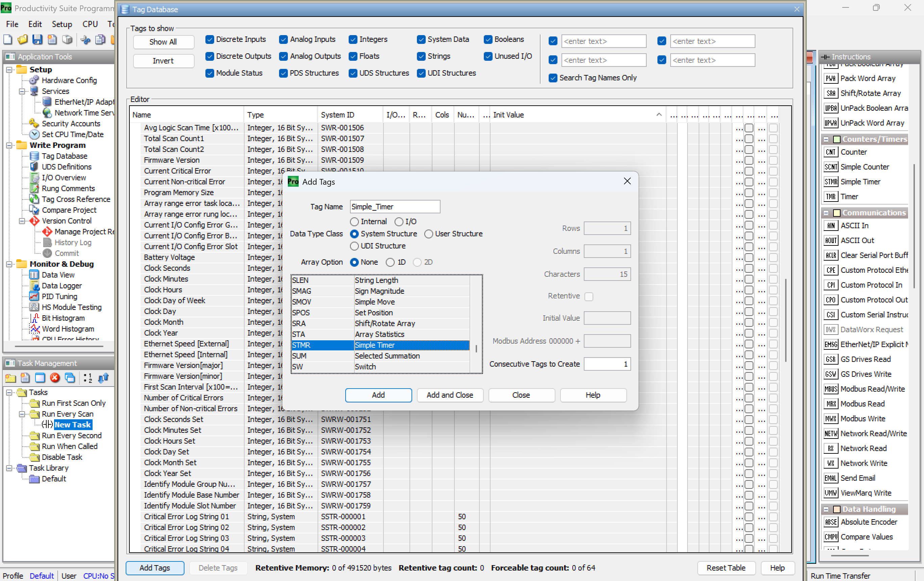Select the CMPV Compare Values instruction icon
924x581 pixels.
coord(830,537)
